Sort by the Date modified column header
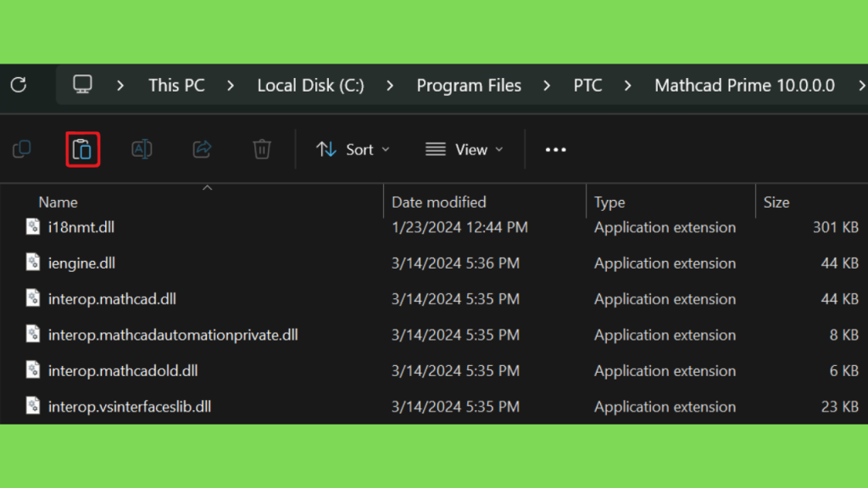868x488 pixels. tap(439, 202)
